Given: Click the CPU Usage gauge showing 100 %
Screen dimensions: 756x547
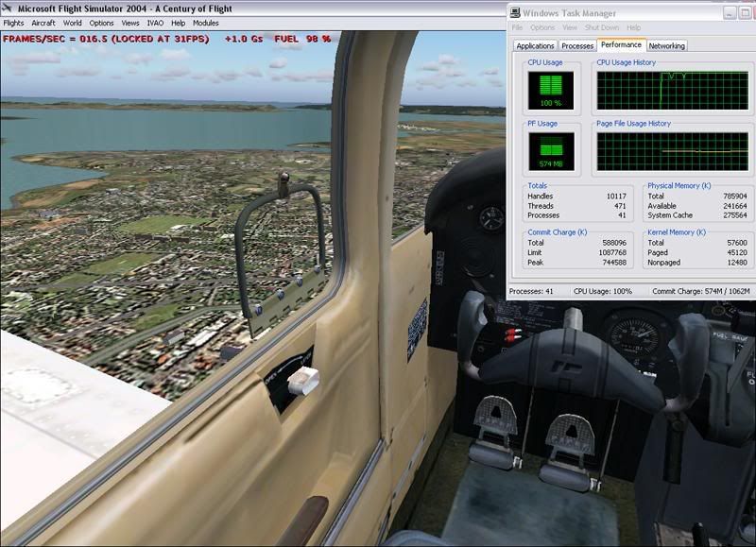Looking at the screenshot, I should coord(543,90).
